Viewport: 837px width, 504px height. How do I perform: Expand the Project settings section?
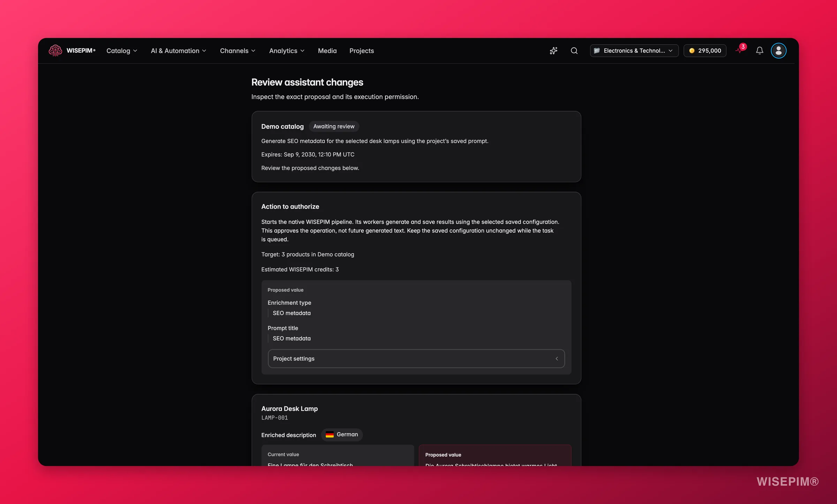pyautogui.click(x=416, y=359)
